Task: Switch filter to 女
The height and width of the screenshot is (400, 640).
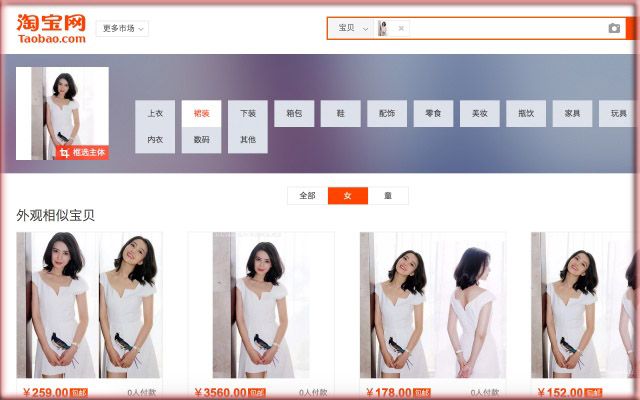Action: tap(348, 196)
